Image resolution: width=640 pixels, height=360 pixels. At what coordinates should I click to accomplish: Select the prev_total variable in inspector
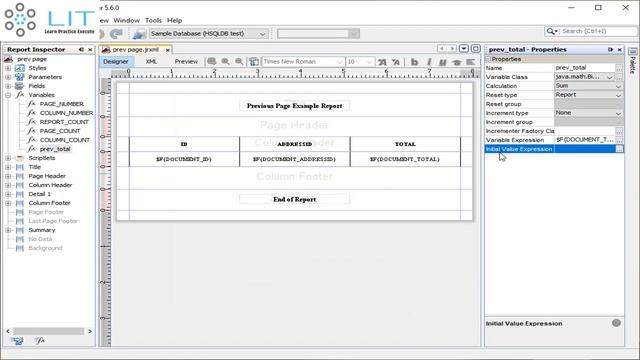55,149
